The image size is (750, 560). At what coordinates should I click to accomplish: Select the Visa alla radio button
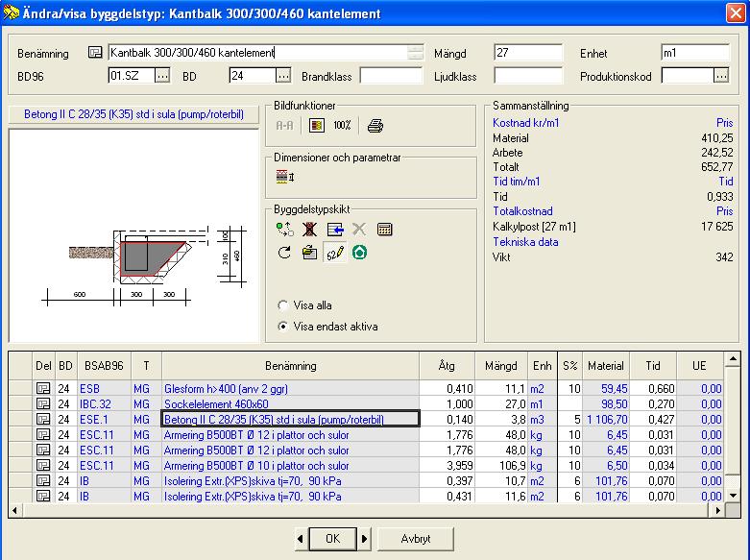282,305
